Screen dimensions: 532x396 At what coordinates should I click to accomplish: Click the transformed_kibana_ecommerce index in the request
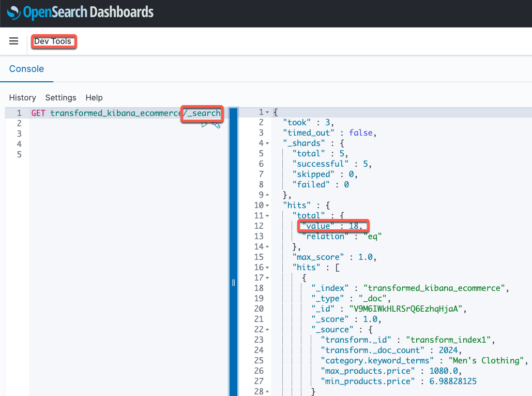[116, 113]
